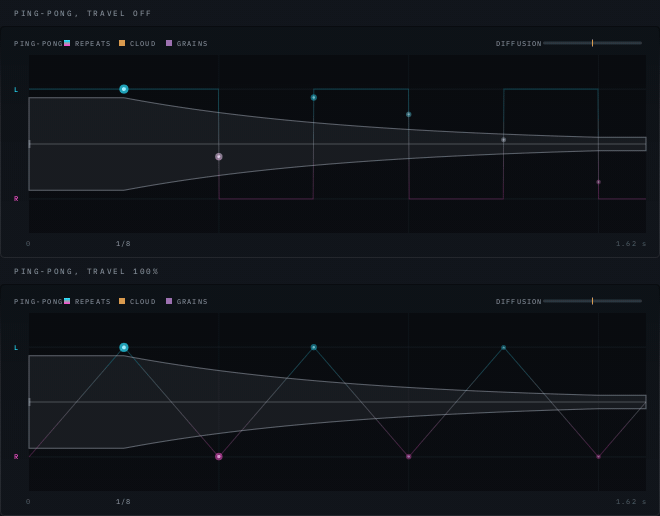Select the pink second-repeat node in top graph
The height and width of the screenshot is (516, 660).
[218, 157]
